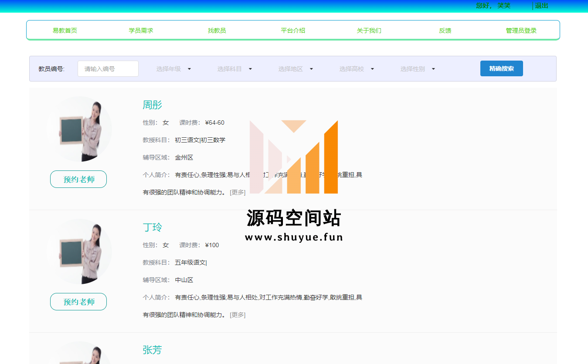Image resolution: width=588 pixels, height=364 pixels.
Task: Click the 退出 logout link
Action: (541, 6)
